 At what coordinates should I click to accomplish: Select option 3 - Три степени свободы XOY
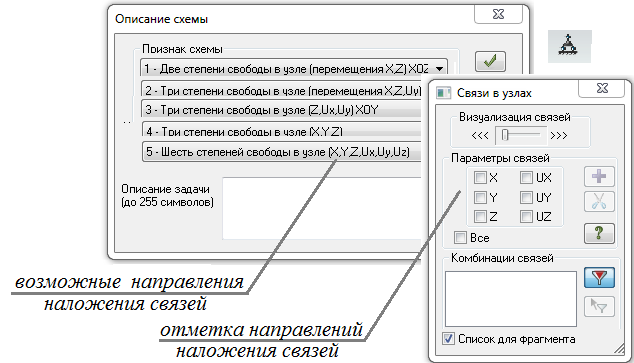[281, 110]
